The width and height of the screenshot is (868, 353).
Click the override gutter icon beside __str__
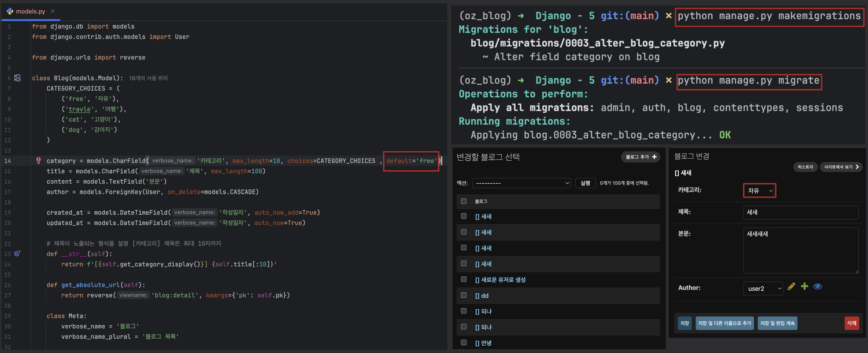[x=17, y=253]
